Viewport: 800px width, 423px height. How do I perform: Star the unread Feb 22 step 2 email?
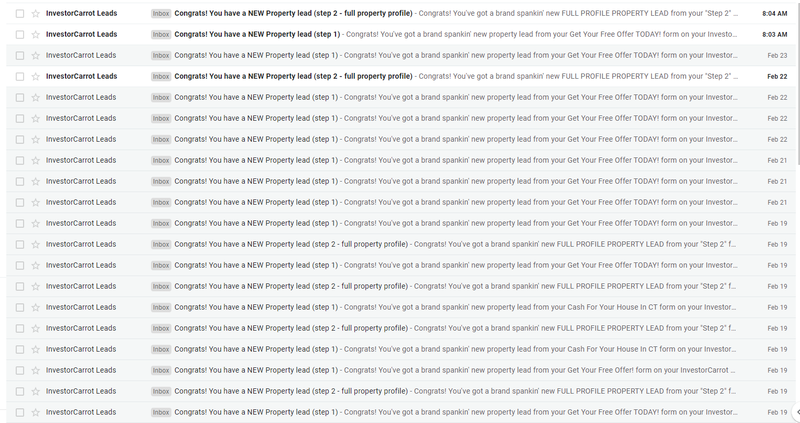35,76
